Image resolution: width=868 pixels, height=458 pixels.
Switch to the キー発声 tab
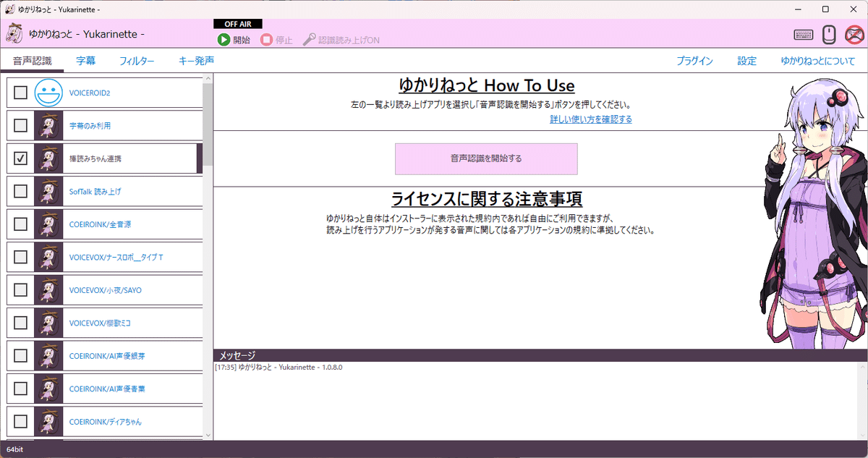pos(196,61)
